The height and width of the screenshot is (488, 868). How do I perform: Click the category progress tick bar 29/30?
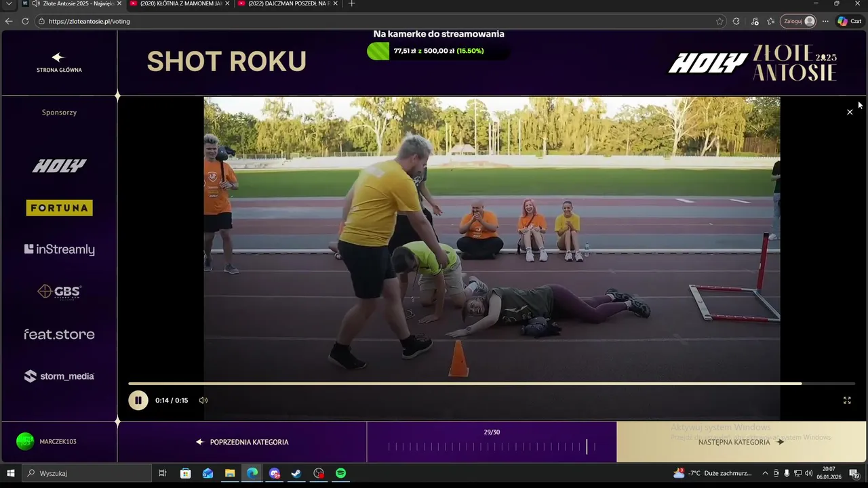click(492, 447)
